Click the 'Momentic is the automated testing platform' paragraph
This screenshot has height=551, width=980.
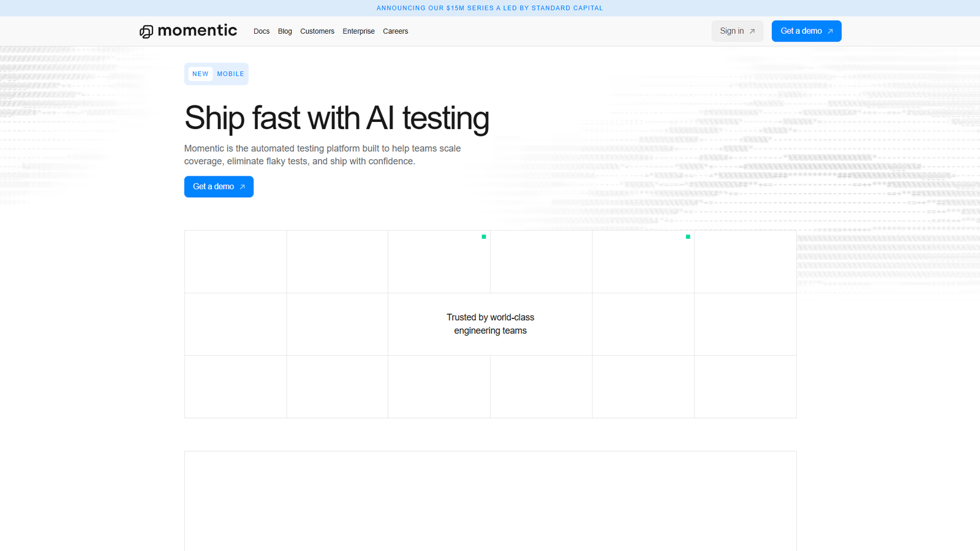tap(323, 155)
